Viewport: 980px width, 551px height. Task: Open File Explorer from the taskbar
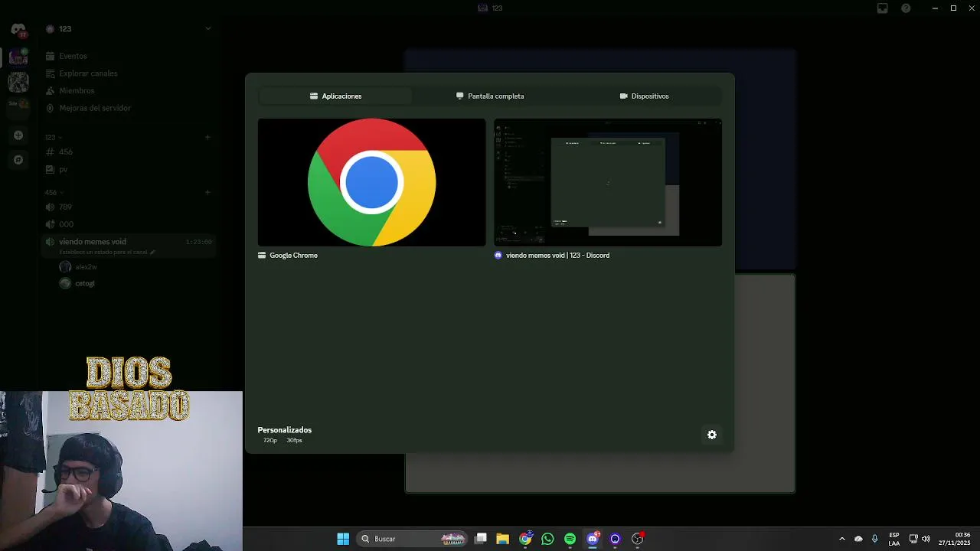tap(503, 539)
